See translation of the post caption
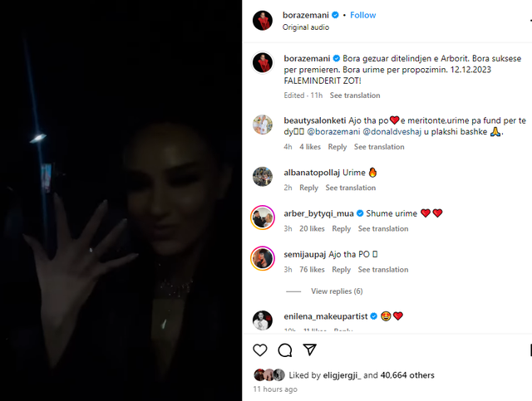The width and height of the screenshot is (532, 401). pyautogui.click(x=355, y=95)
